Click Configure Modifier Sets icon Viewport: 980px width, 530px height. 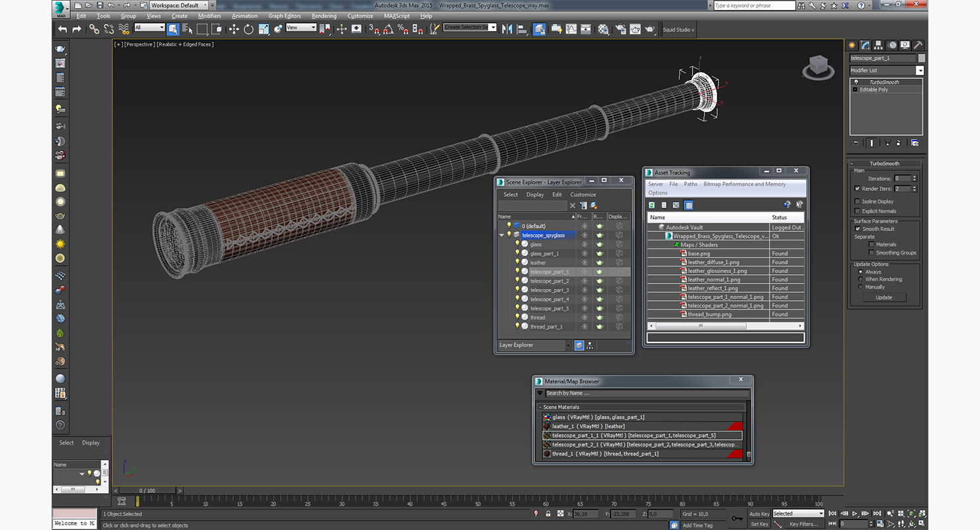point(915,142)
